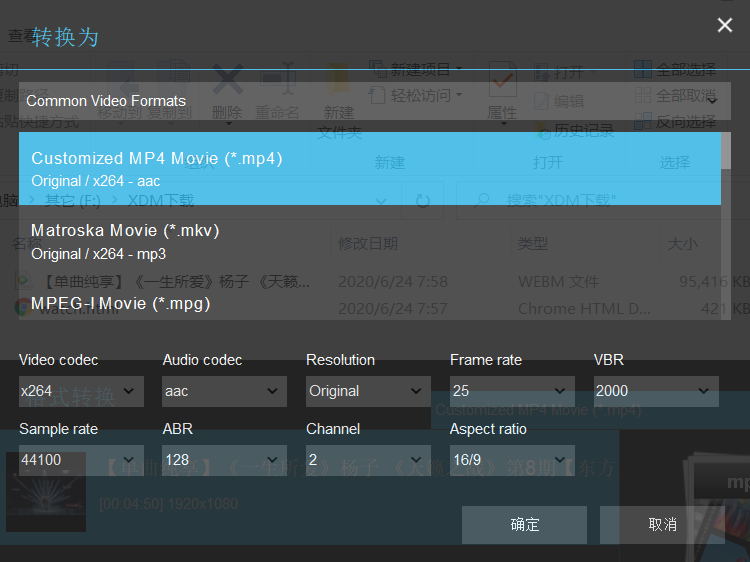The height and width of the screenshot is (562, 750).
Task: Click 新建项目 in Explorer ribbon
Action: (x=415, y=69)
